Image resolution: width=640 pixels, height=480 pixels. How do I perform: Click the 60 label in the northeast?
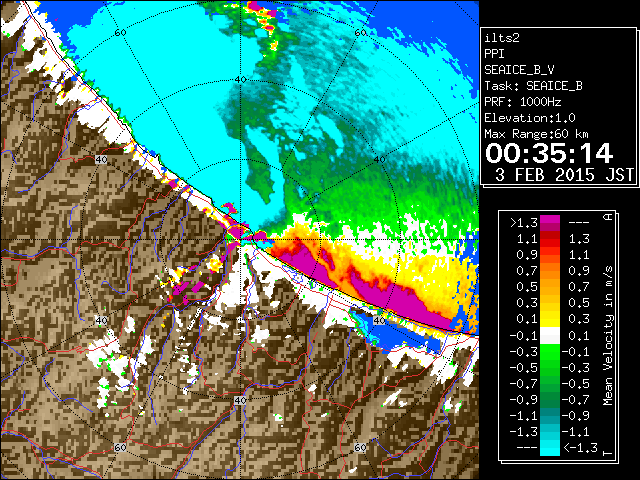click(x=360, y=33)
